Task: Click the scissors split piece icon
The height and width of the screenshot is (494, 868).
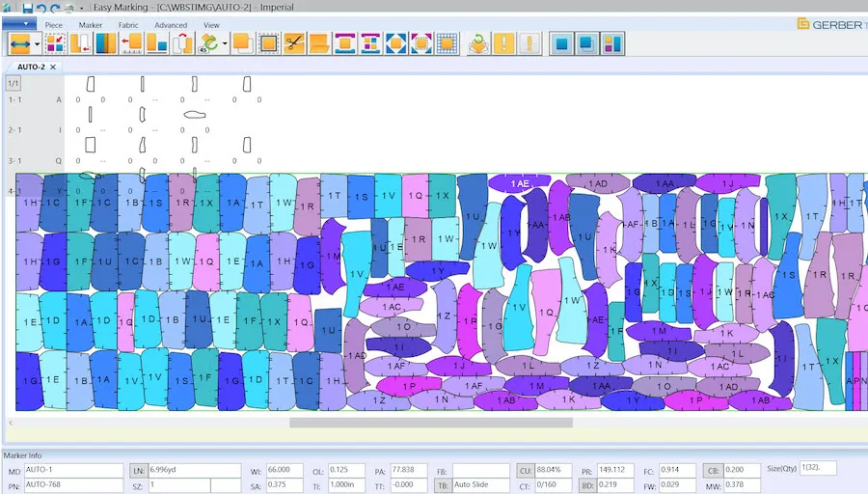Action: 294,43
